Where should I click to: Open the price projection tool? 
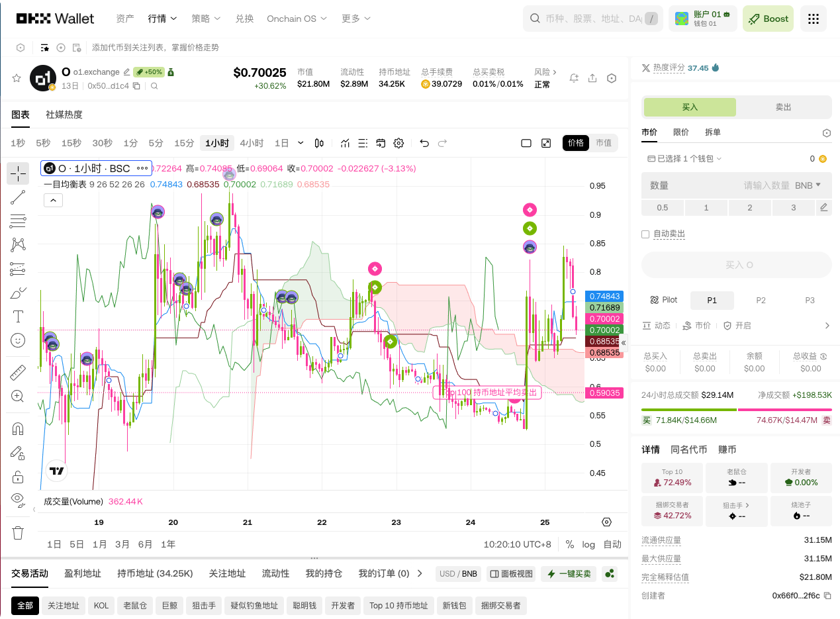pos(18,269)
